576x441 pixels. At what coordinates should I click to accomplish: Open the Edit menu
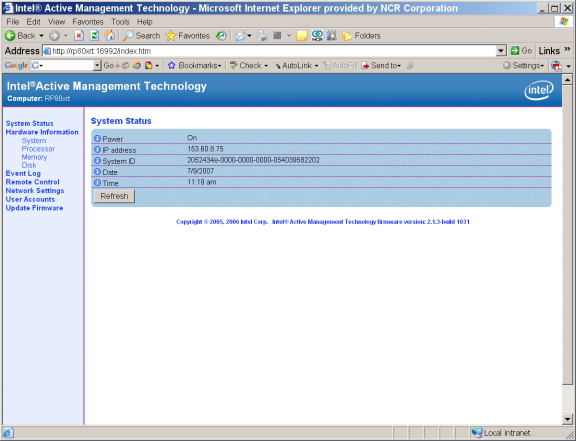33,22
